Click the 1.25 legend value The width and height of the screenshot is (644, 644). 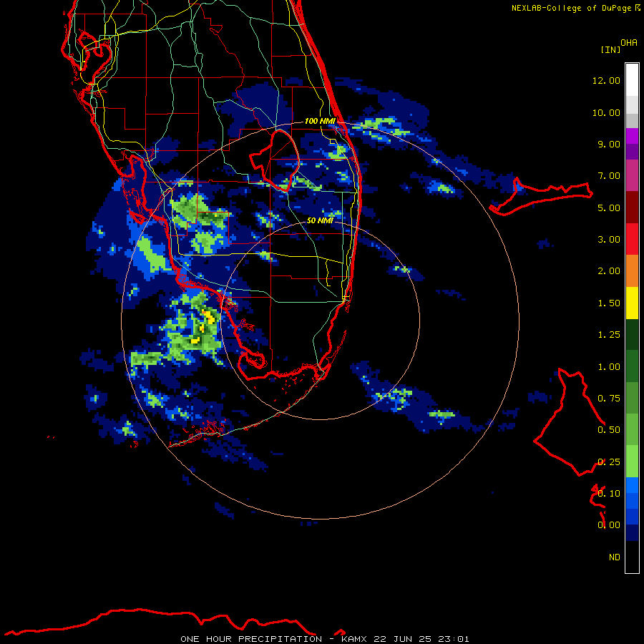point(609,335)
